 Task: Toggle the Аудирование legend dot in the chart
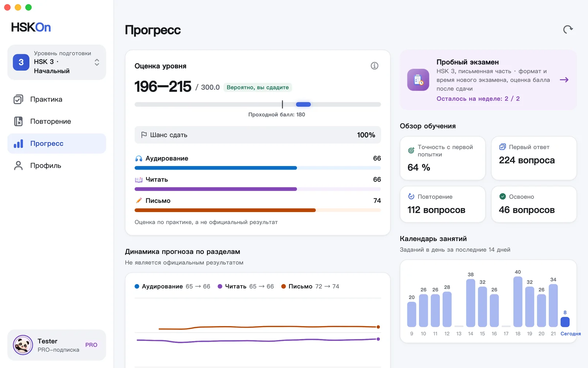coord(137,286)
